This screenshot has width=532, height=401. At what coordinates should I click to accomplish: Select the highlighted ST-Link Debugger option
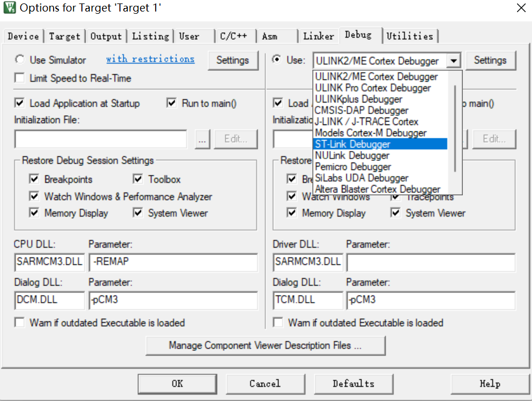click(x=380, y=144)
